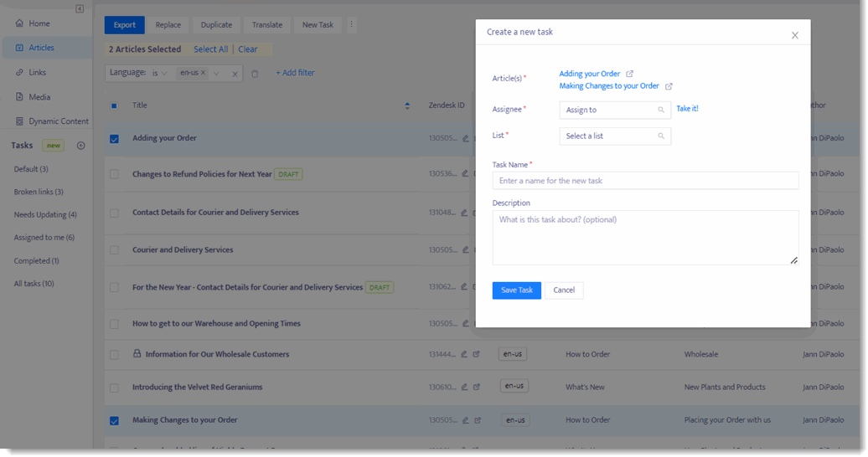
Task: Check the For the New Year article checkbox
Action: click(x=114, y=287)
